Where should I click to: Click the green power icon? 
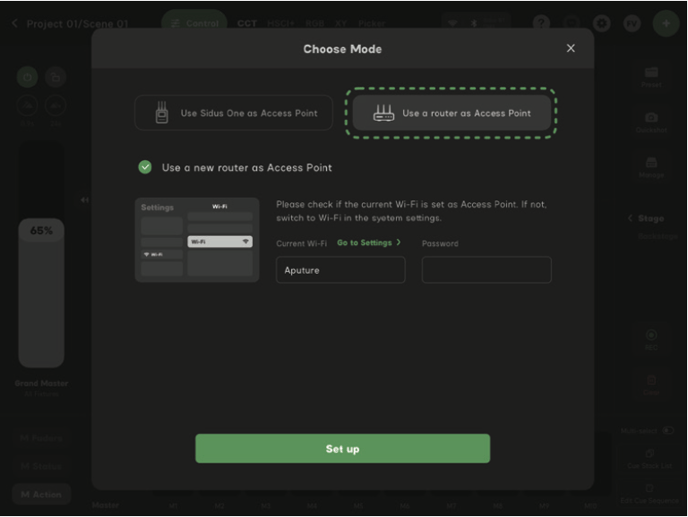[x=27, y=77]
